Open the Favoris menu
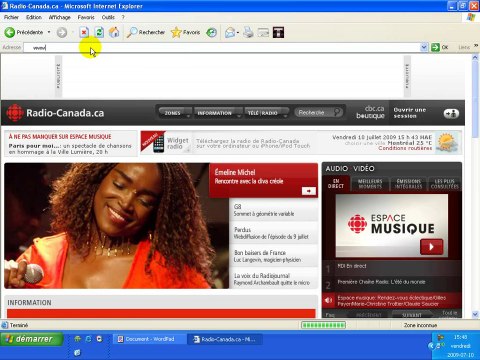The width and height of the screenshot is (480, 360). coord(86,17)
